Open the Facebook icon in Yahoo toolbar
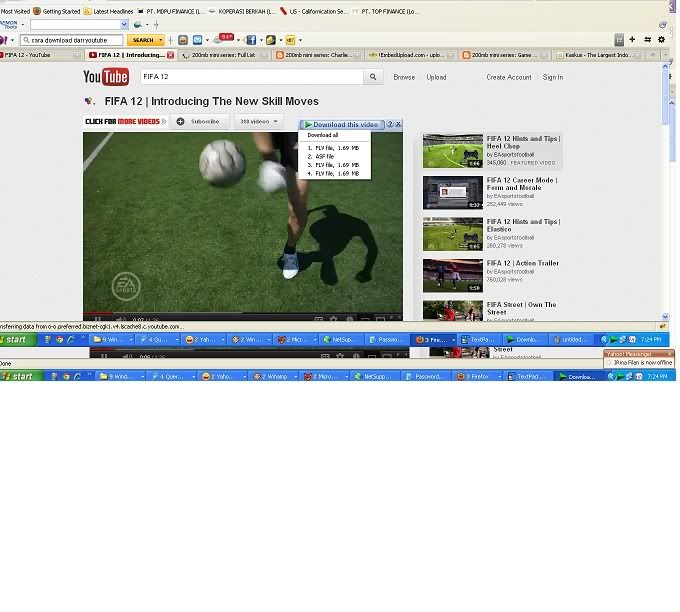This screenshot has height=612, width=680. [251, 40]
